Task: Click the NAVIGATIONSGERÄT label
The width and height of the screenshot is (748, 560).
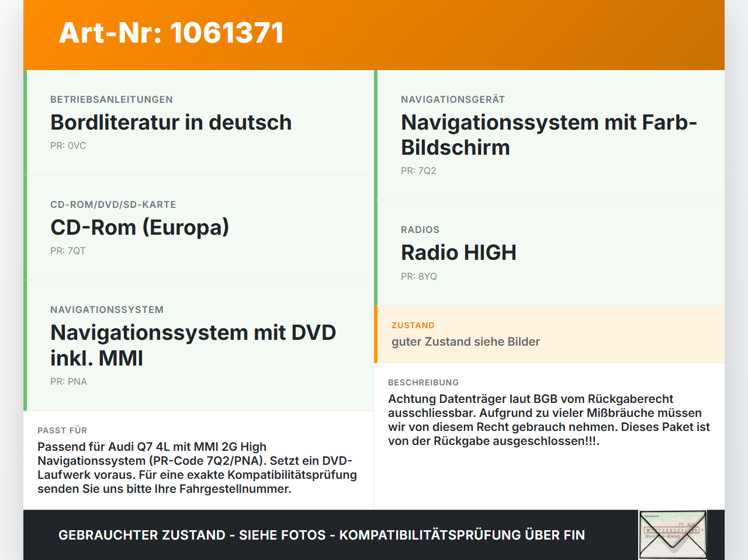Action: click(453, 99)
